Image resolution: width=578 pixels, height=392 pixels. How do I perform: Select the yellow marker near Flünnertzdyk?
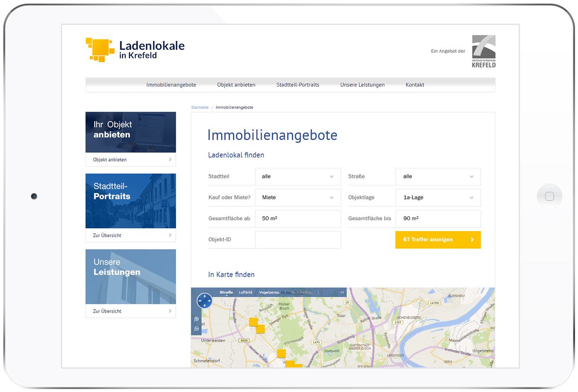[281, 354]
